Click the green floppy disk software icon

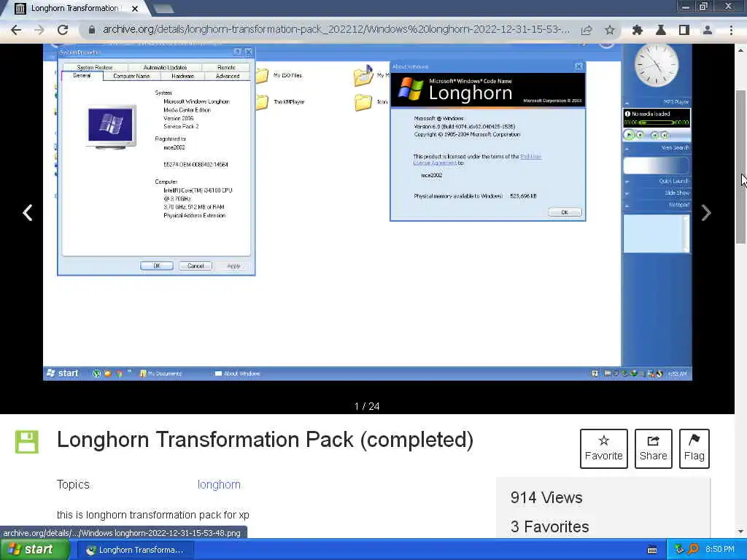tap(27, 442)
